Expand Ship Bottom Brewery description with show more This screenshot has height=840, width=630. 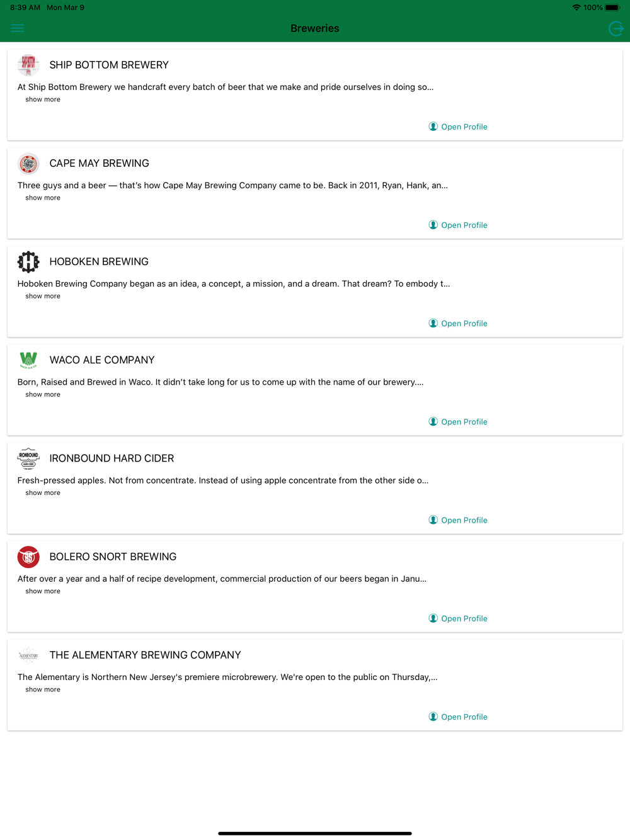coord(43,99)
